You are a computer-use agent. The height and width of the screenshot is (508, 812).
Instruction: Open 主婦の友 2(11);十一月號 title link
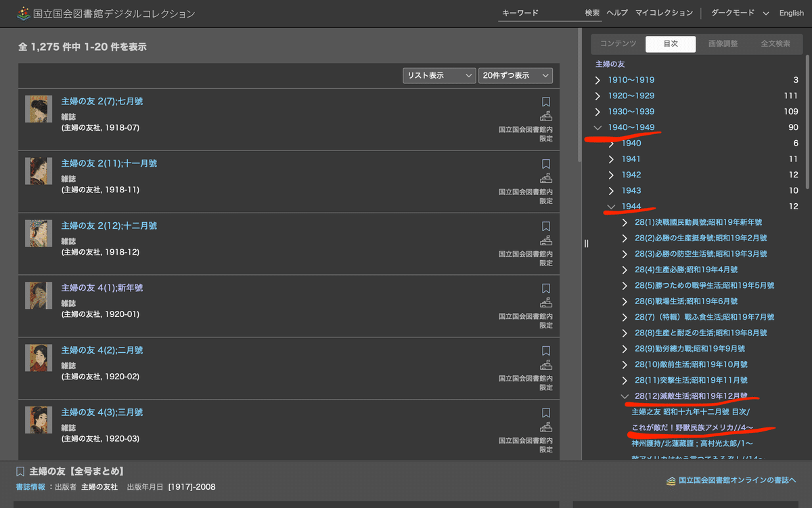109,164
